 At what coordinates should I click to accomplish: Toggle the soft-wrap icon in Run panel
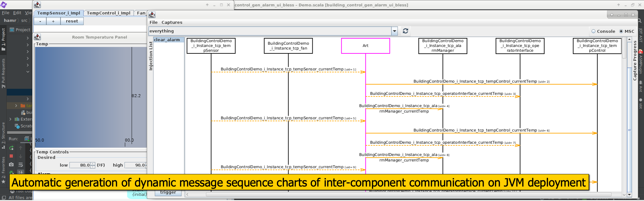click(x=21, y=164)
